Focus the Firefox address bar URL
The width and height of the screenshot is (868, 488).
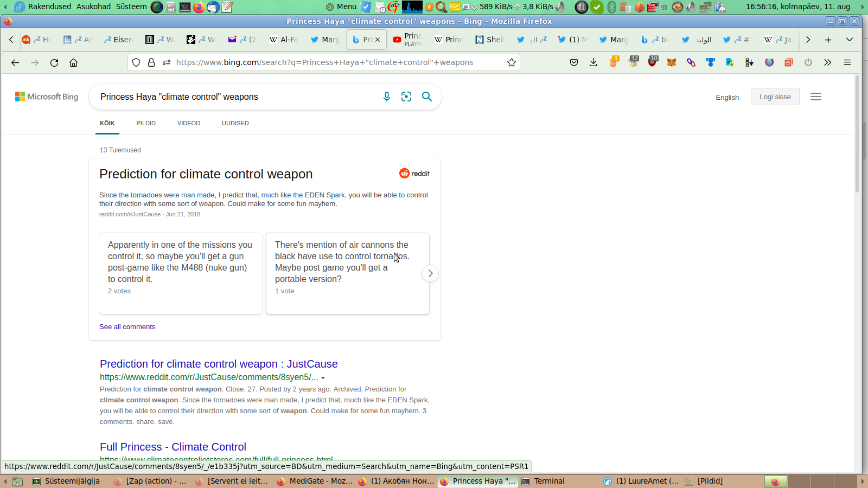324,62
